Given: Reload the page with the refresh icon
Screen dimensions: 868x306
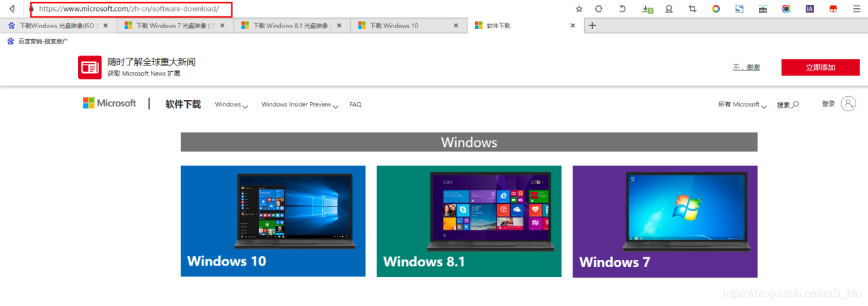Looking at the screenshot, I should 599,9.
